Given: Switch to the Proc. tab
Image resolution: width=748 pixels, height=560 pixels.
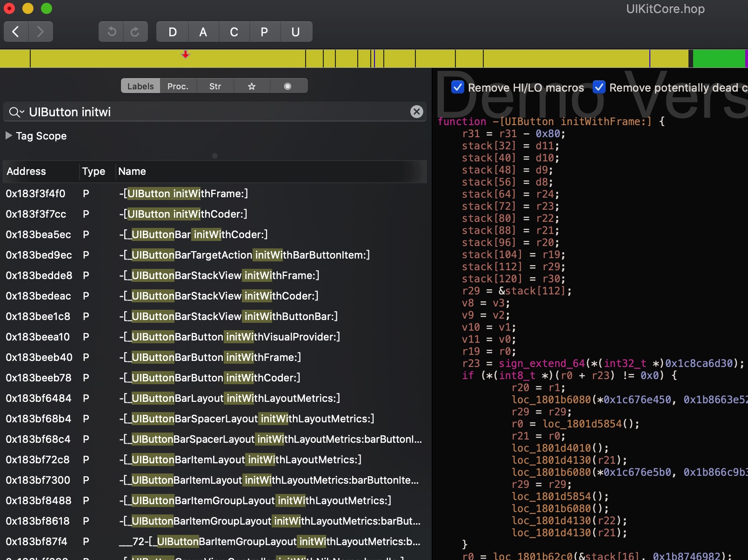Looking at the screenshot, I should click(x=178, y=86).
